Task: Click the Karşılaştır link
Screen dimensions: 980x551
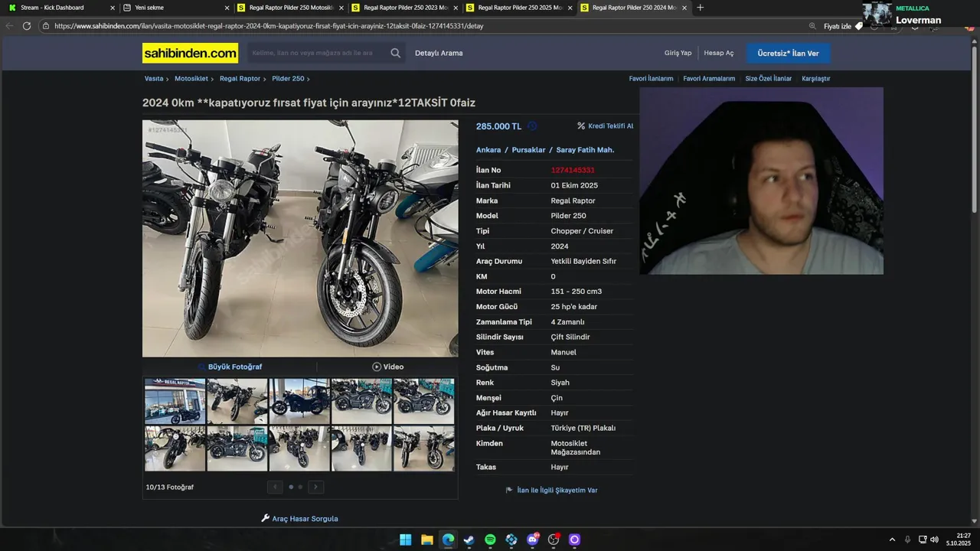Action: tap(815, 79)
